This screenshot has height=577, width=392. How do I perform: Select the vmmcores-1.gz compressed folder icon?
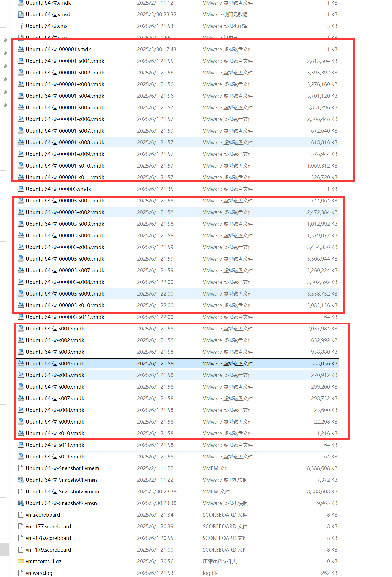click(x=21, y=561)
